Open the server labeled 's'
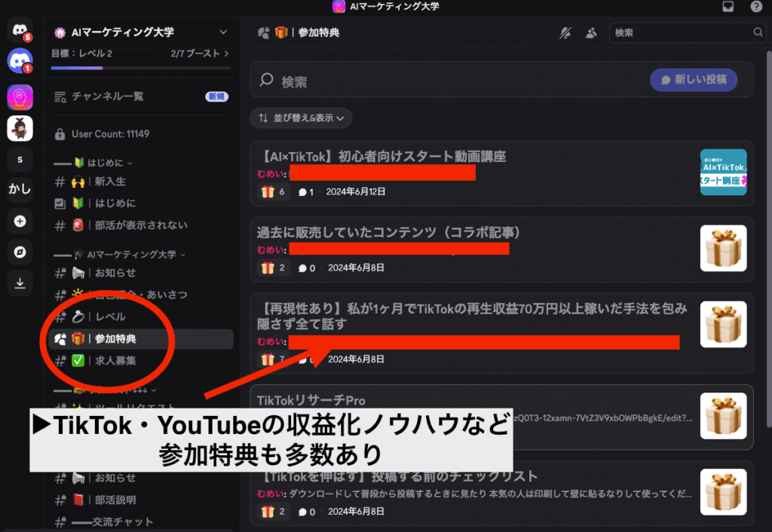This screenshot has width=772, height=532. tap(20, 160)
